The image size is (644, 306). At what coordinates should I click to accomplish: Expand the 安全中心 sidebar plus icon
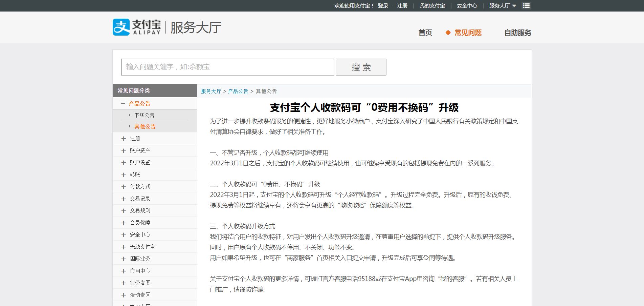pyautogui.click(x=124, y=235)
